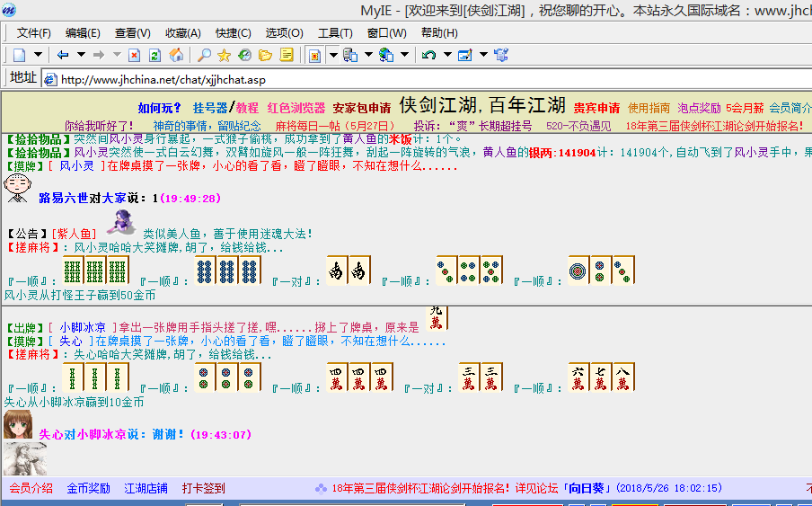The height and width of the screenshot is (506, 812).
Task: Open 会员介绍 in bottom bar
Action: 31,488
